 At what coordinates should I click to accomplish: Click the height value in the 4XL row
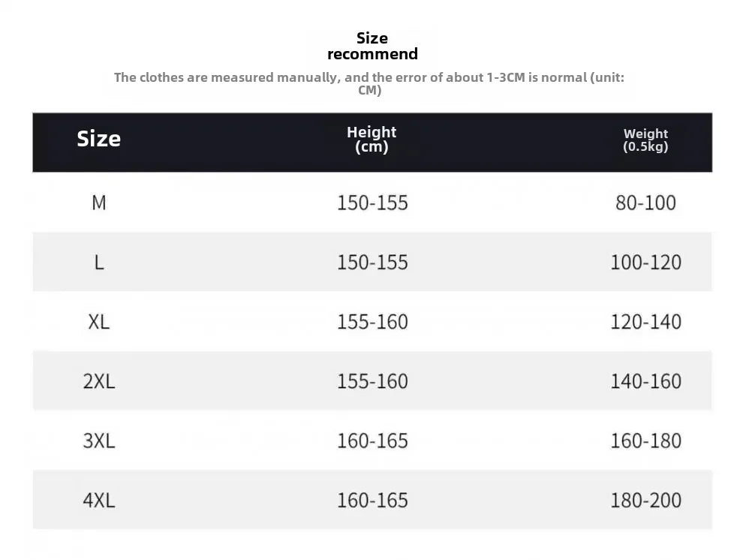pos(372,500)
